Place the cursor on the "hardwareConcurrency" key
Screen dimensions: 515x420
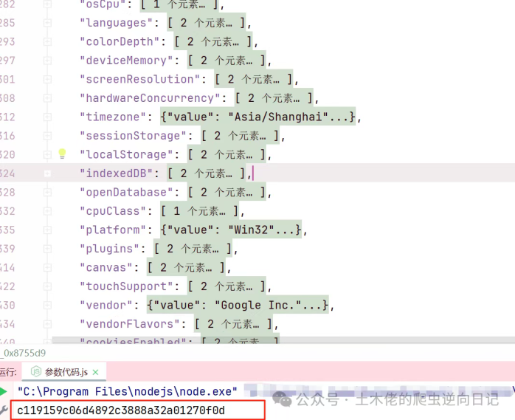click(146, 98)
